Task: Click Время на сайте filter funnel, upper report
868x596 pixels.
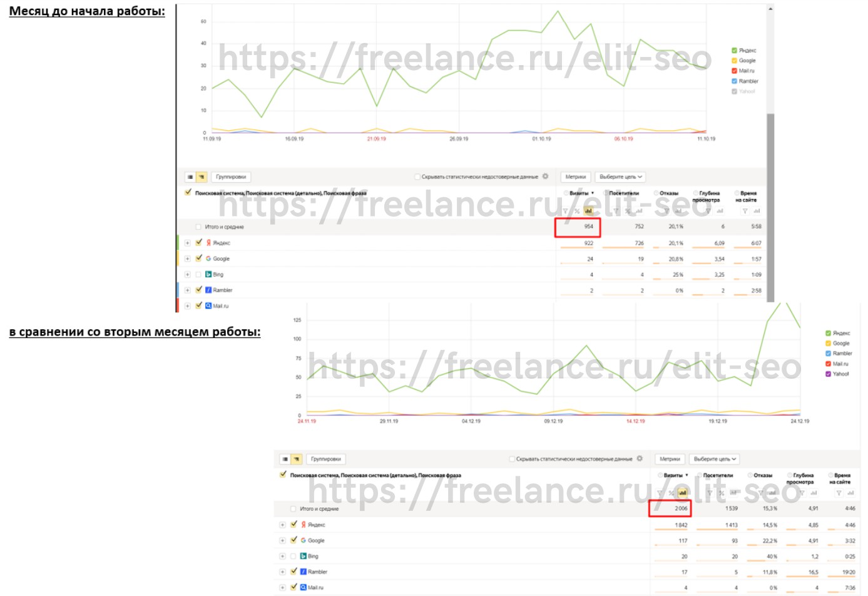Action: click(745, 211)
